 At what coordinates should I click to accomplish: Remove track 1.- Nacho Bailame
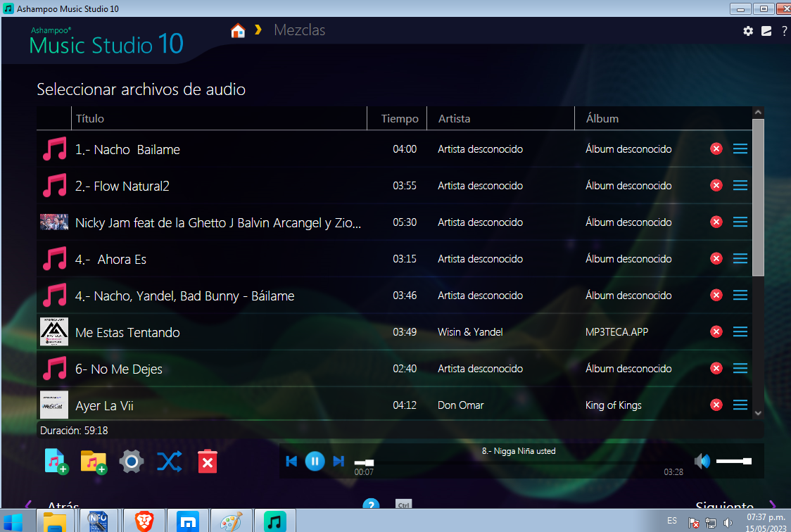[716, 148]
